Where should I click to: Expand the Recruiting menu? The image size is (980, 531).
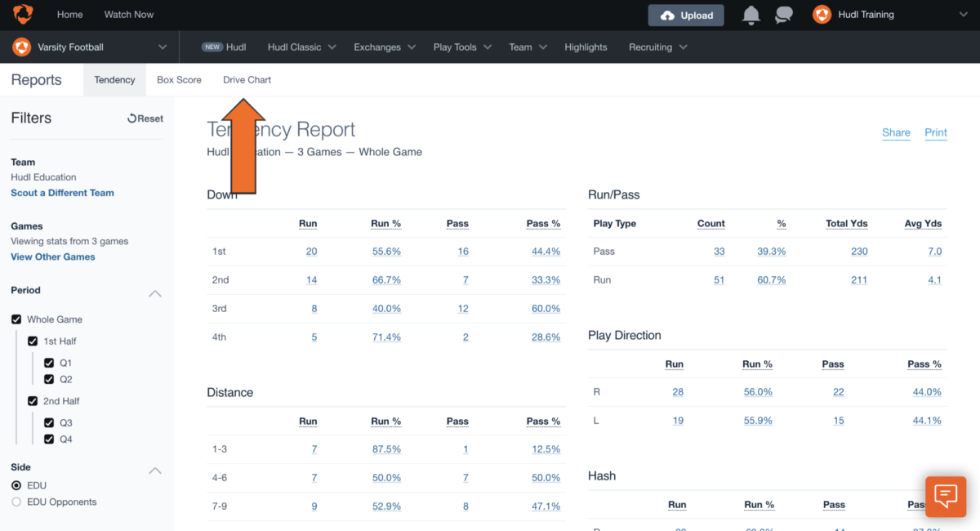coord(657,47)
